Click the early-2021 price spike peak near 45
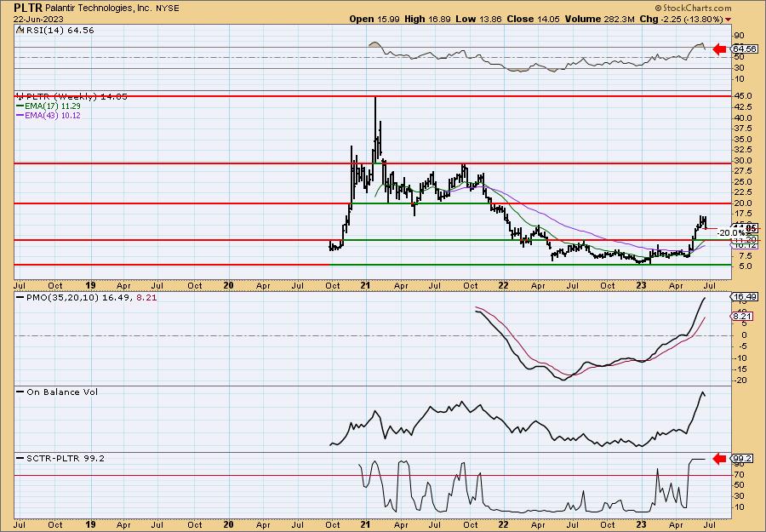 pos(375,100)
